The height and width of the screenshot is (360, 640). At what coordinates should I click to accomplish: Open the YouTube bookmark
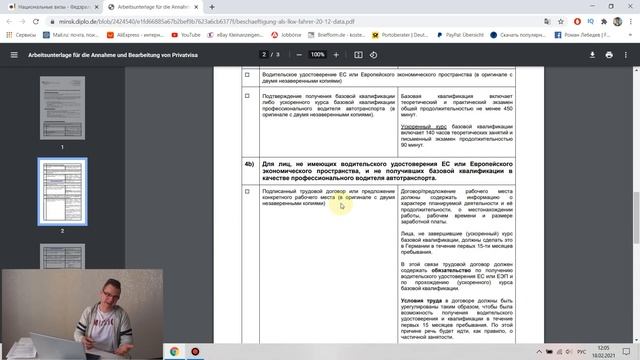click(186, 35)
